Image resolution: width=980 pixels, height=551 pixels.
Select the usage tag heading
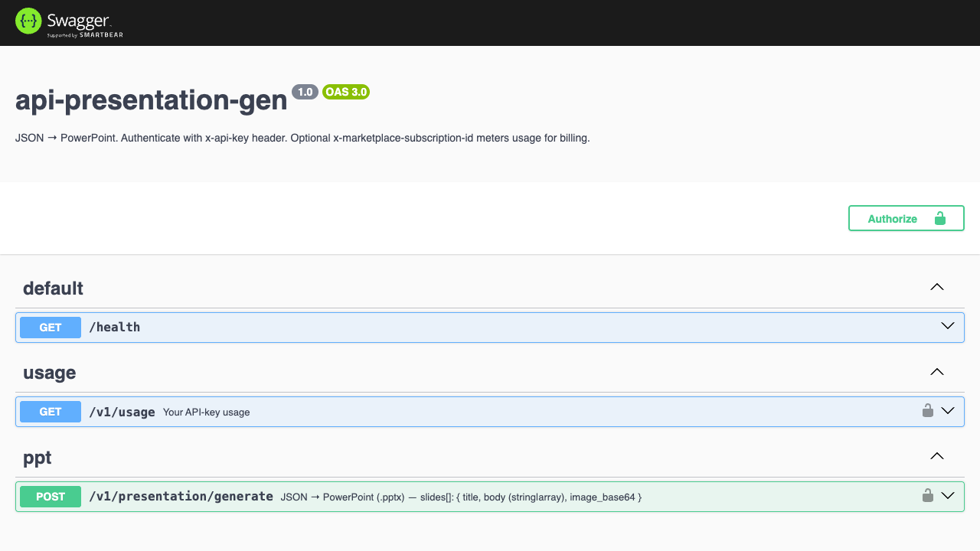click(49, 373)
